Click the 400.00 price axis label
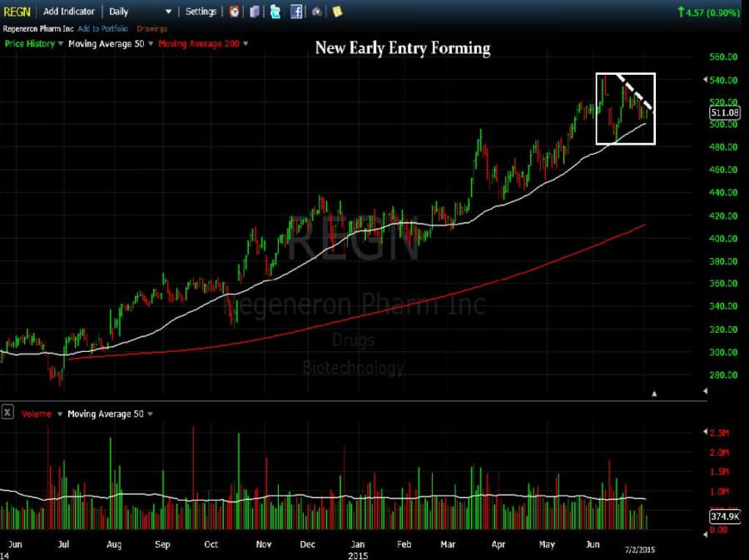This screenshot has height=560, width=749. [x=723, y=239]
